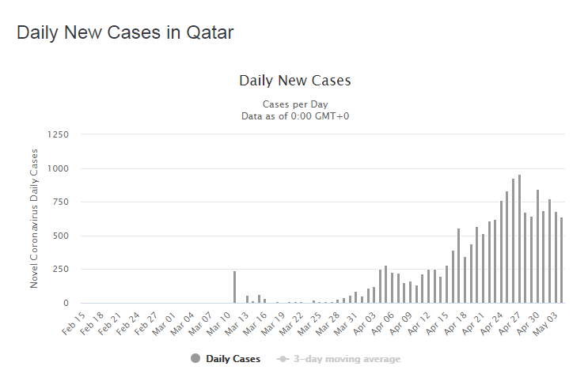Click the 1000 y-axis label
588x389 pixels.
pyautogui.click(x=58, y=168)
